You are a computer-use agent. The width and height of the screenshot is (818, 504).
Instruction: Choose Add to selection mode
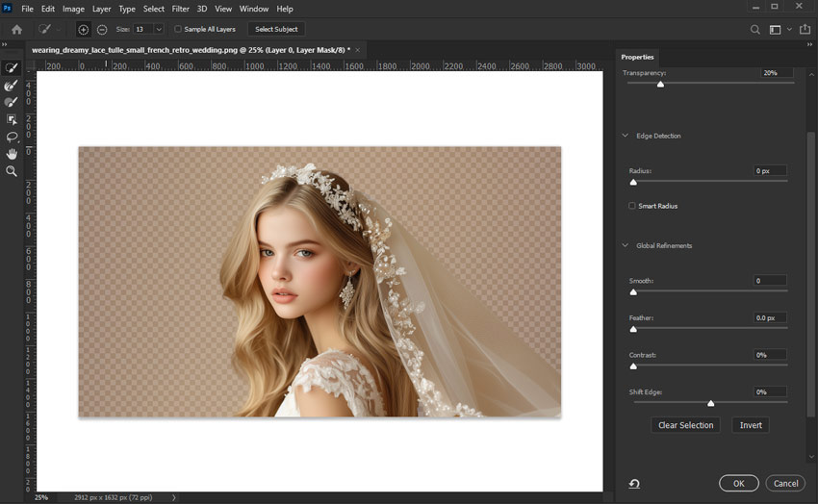coord(83,30)
